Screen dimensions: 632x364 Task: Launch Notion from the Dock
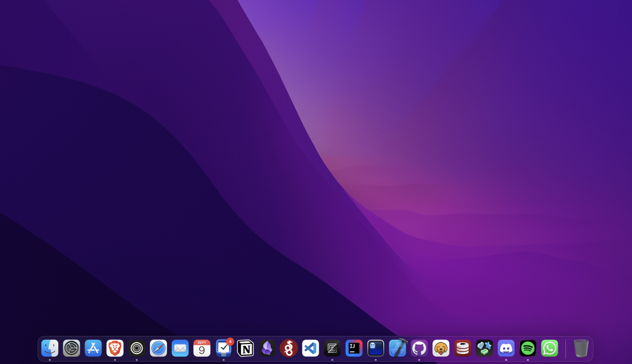[x=245, y=348]
